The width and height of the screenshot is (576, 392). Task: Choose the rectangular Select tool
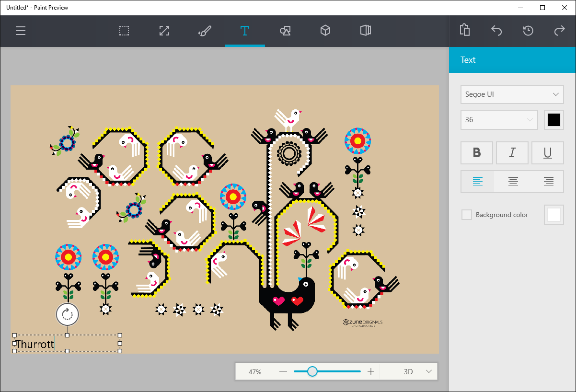pos(124,31)
